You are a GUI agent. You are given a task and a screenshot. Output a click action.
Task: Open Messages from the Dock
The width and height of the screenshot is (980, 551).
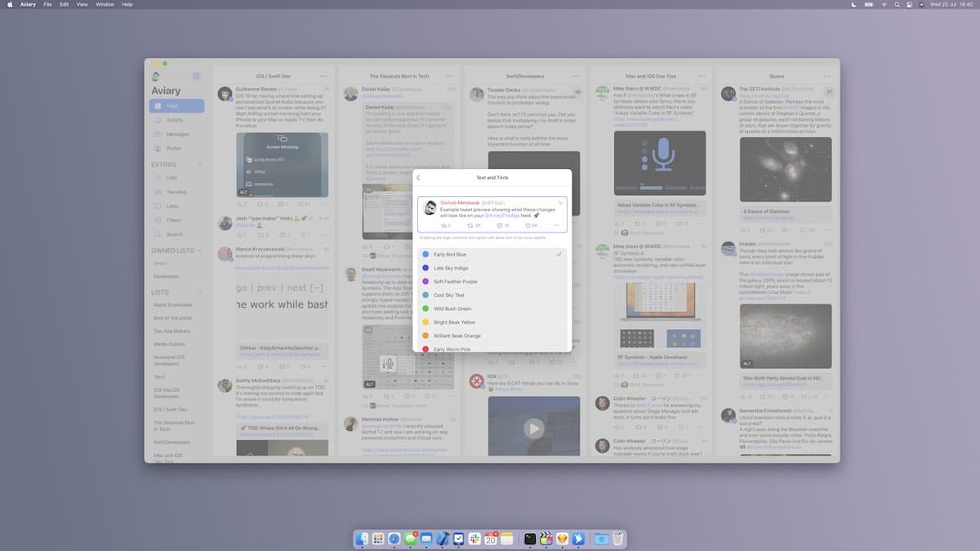411,539
